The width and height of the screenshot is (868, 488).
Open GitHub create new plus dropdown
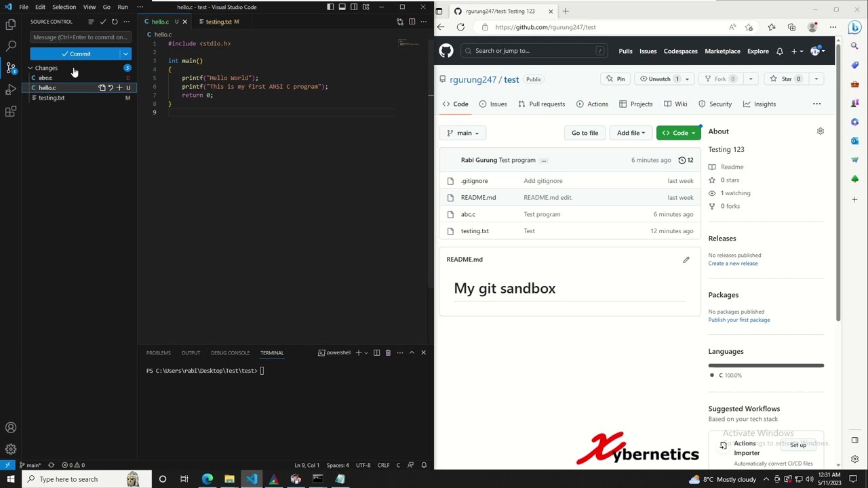[x=797, y=52]
